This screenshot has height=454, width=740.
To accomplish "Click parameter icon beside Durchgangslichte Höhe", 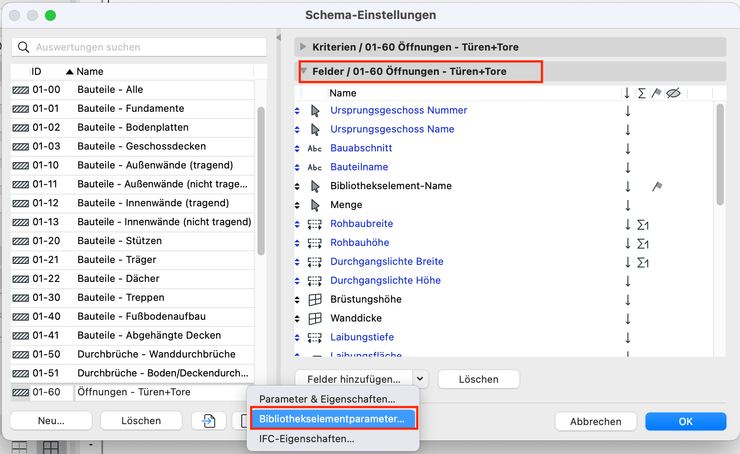I will (x=314, y=281).
